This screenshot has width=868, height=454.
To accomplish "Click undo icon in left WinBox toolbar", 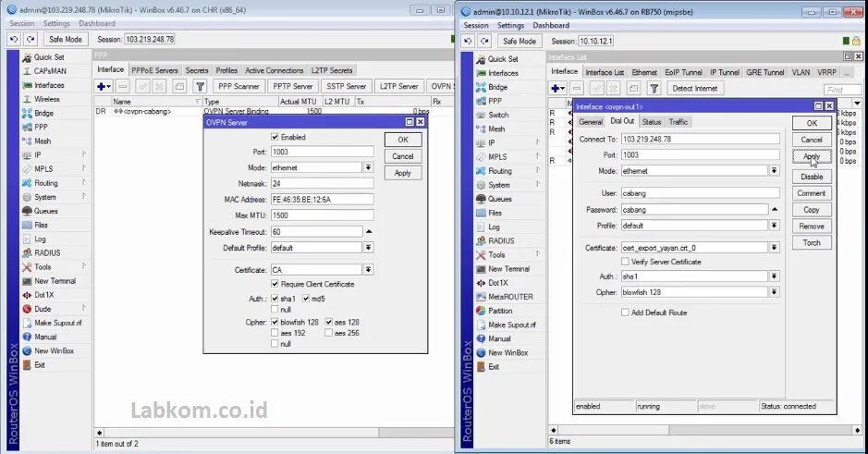I will pyautogui.click(x=15, y=40).
